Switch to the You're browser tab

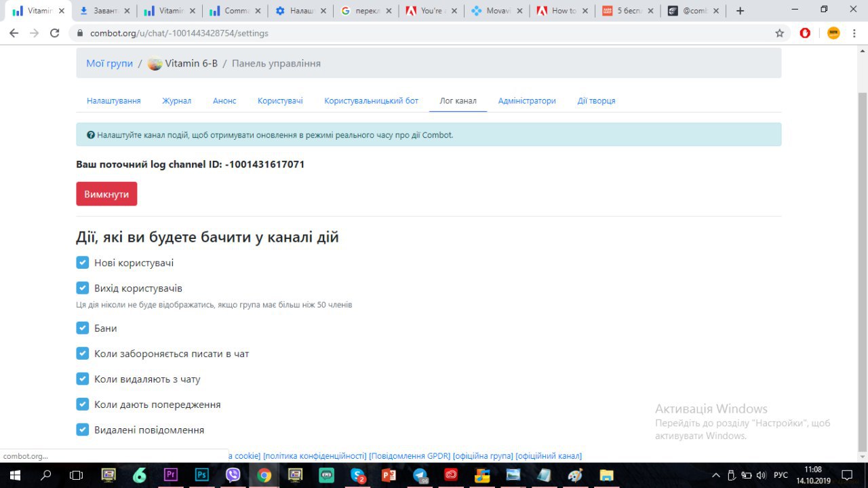(x=431, y=11)
